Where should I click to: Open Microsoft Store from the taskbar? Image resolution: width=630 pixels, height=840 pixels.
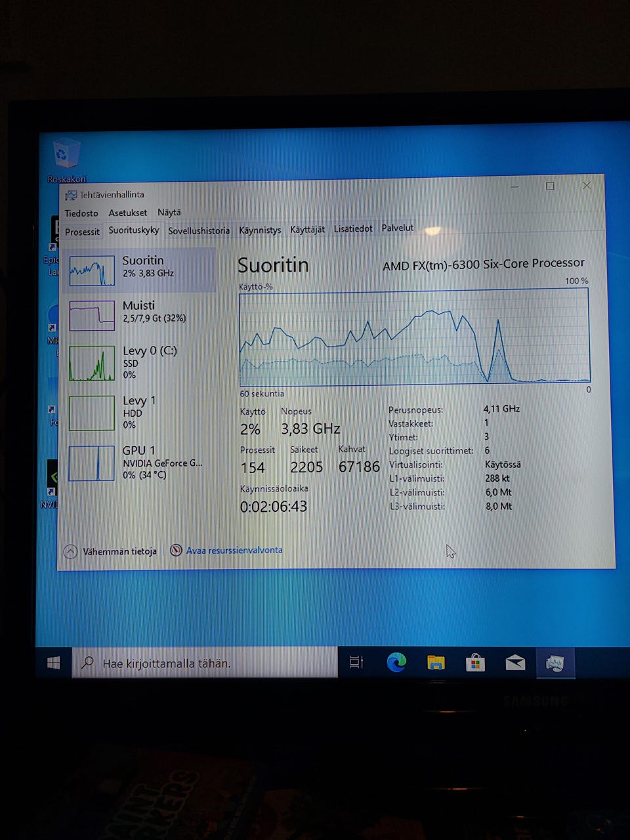[x=475, y=663]
